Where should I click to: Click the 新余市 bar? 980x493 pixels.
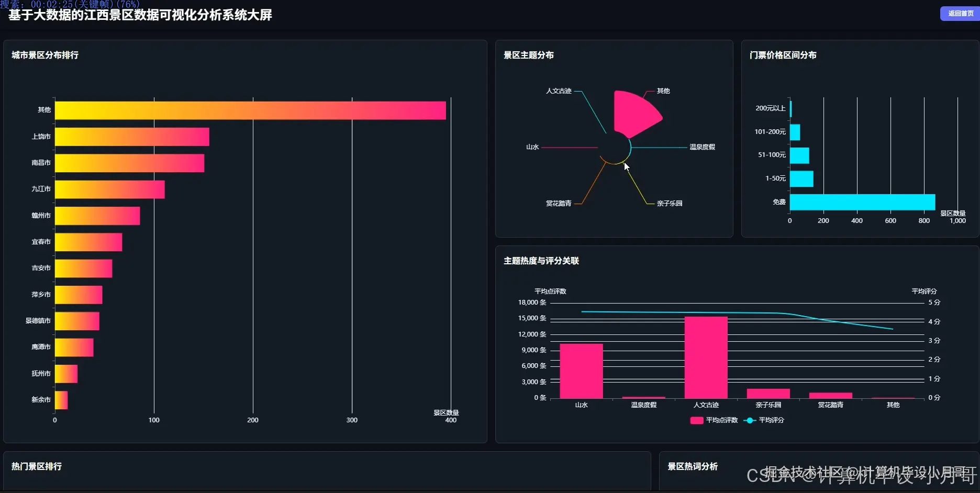[61, 400]
